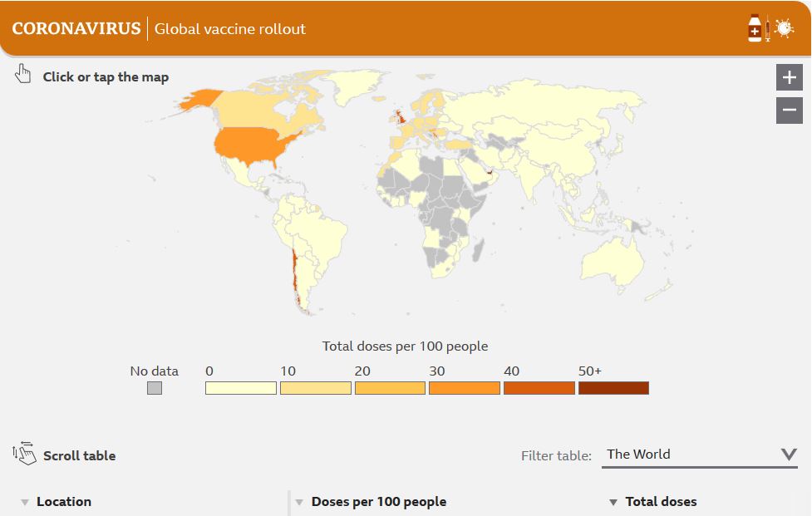Click the chevron arrow of The World filter
The image size is (812, 516).
tap(789, 454)
